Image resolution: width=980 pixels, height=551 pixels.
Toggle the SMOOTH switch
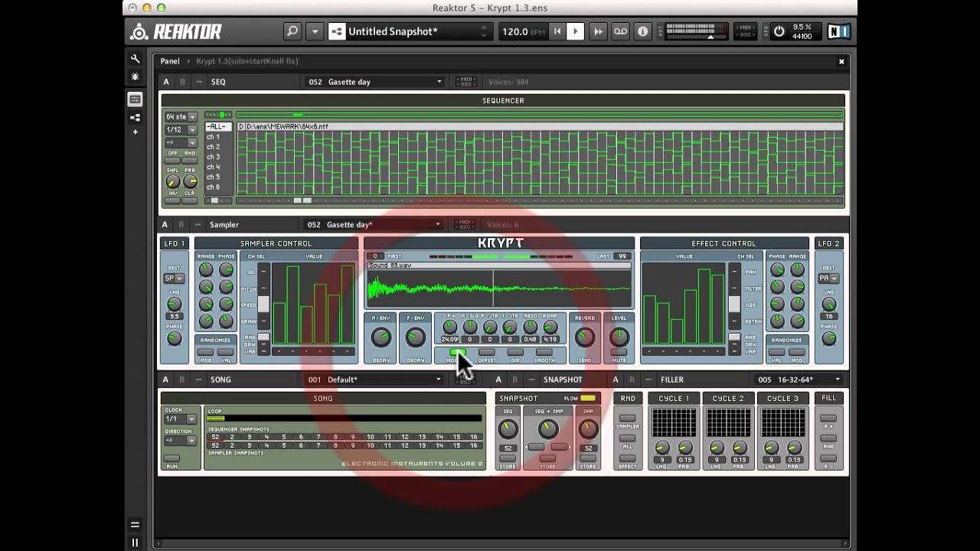coord(544,353)
